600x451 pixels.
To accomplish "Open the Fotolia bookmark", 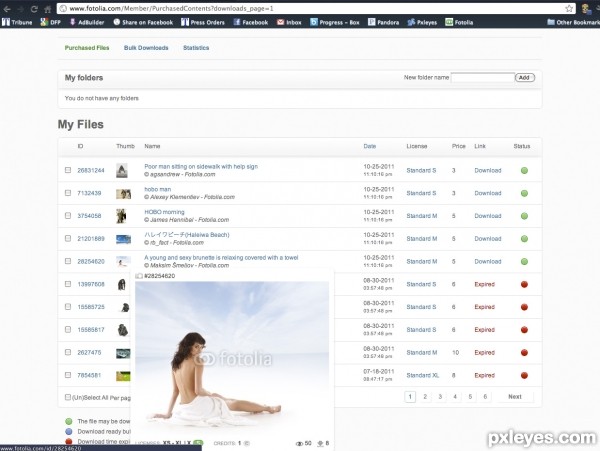I will [x=459, y=22].
